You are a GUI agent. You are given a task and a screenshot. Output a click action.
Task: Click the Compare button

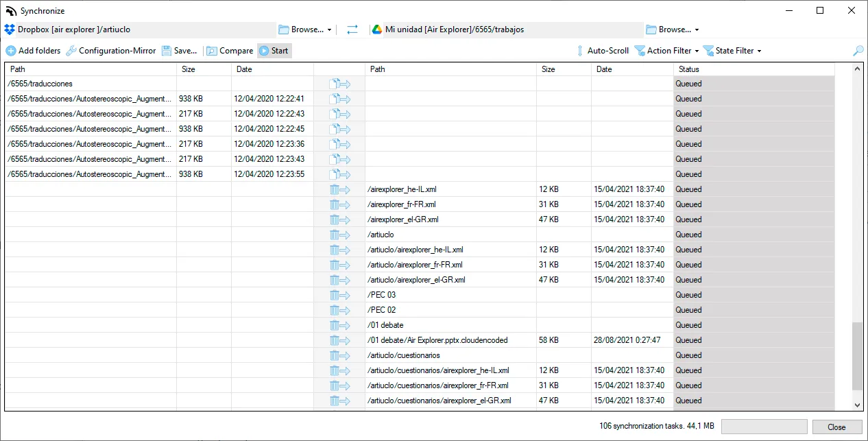230,51
